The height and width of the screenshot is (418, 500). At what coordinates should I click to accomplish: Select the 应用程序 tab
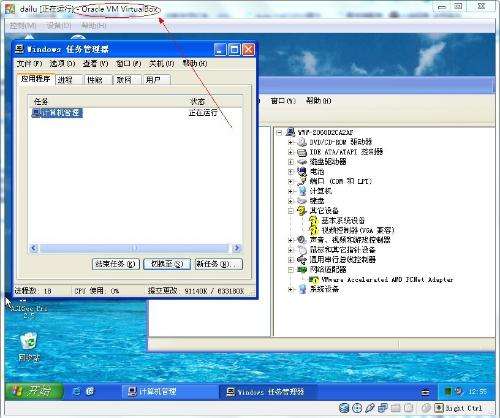coord(35,79)
